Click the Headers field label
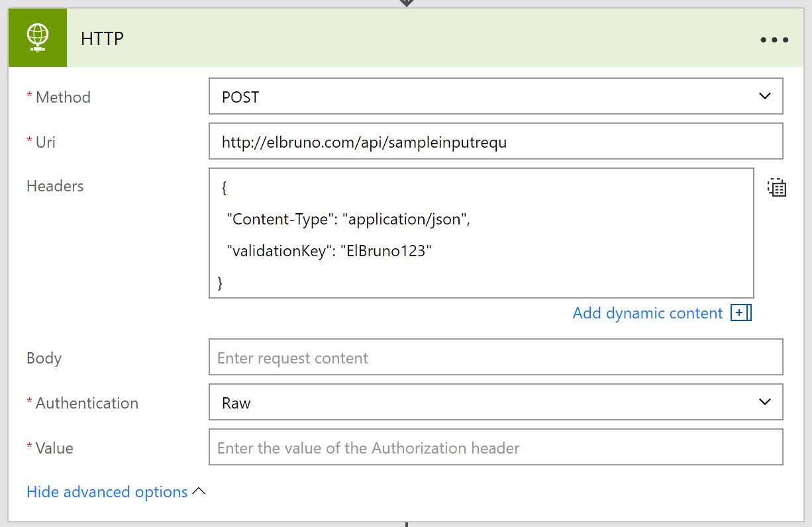This screenshot has height=527, width=812. [55, 186]
